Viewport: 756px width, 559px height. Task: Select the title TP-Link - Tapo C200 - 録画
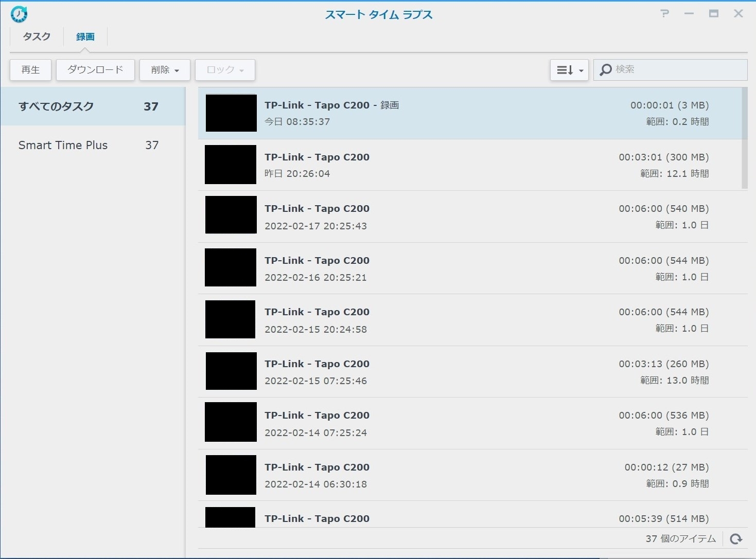[331, 105]
